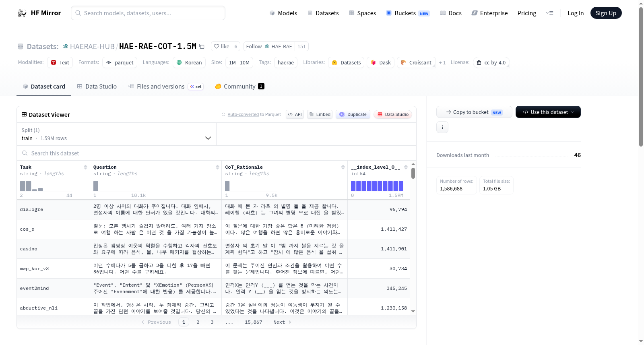Like the dataset with the heart button

pos(221,46)
